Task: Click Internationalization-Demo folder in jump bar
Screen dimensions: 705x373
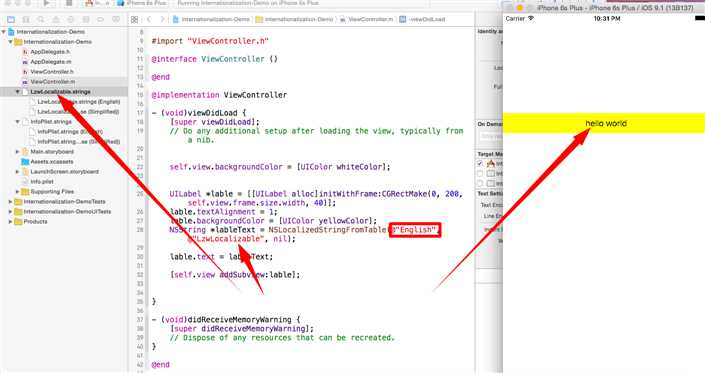Action: [295, 19]
